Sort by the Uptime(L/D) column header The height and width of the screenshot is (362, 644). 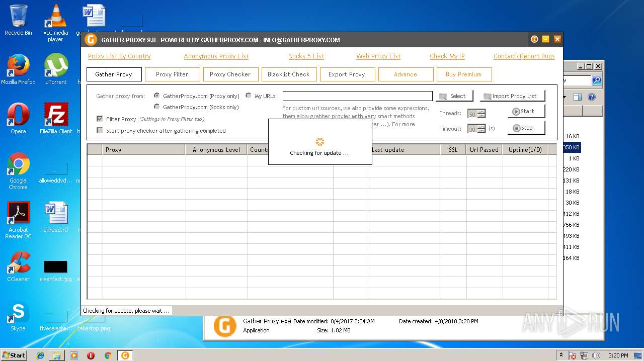tap(525, 149)
